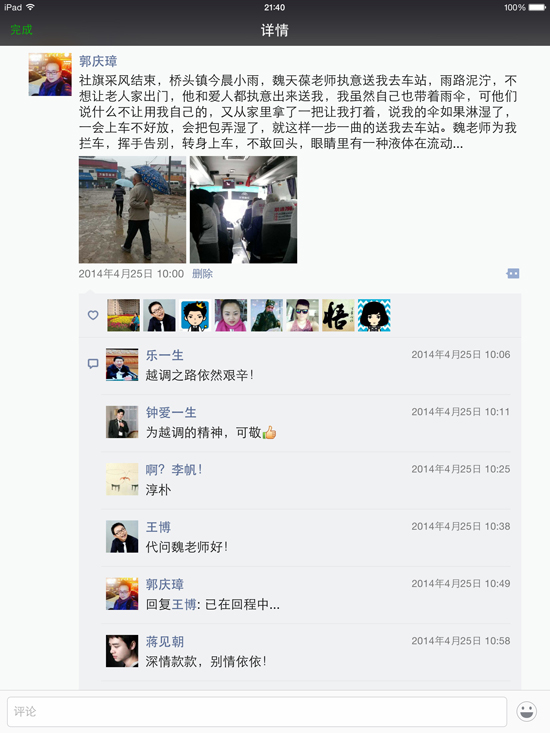The height and width of the screenshot is (733, 550).
Task: Open 郭庆璋's profile avatar at post top
Action: coord(50,74)
